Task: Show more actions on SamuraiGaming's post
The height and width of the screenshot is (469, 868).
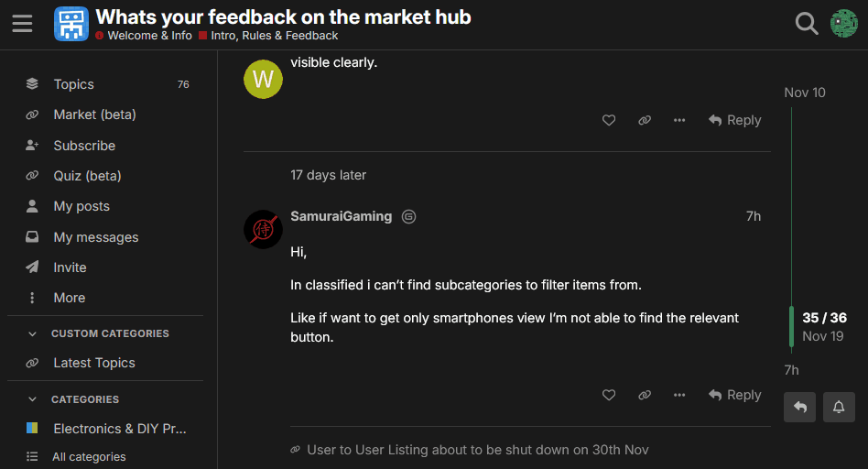Action: (679, 395)
